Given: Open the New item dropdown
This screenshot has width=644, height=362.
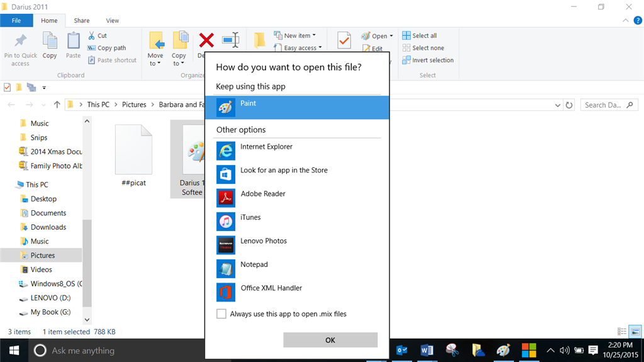Looking at the screenshot, I should 295,35.
